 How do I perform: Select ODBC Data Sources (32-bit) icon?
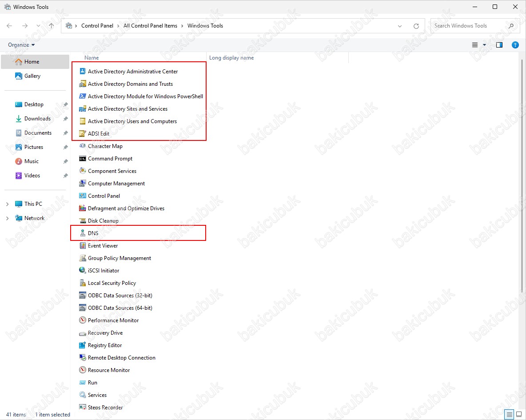[83, 295]
